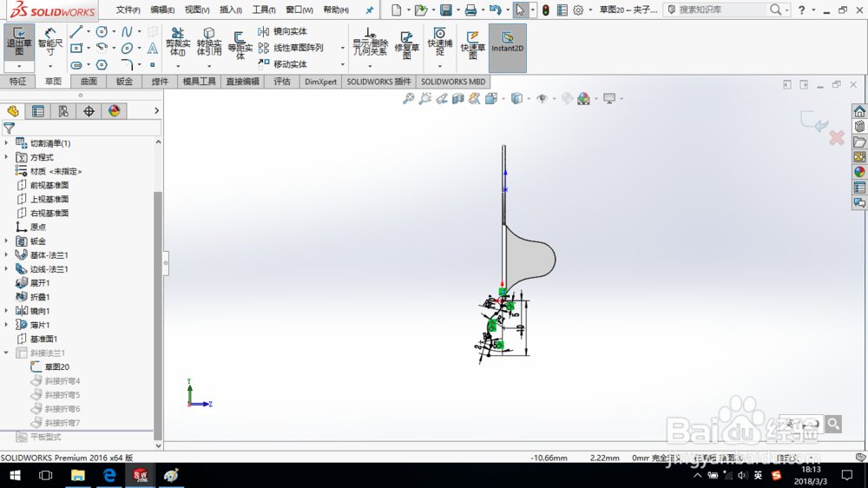The height and width of the screenshot is (488, 868).
Task: Toggle Hide/Show Items eye icon
Action: click(x=542, y=99)
